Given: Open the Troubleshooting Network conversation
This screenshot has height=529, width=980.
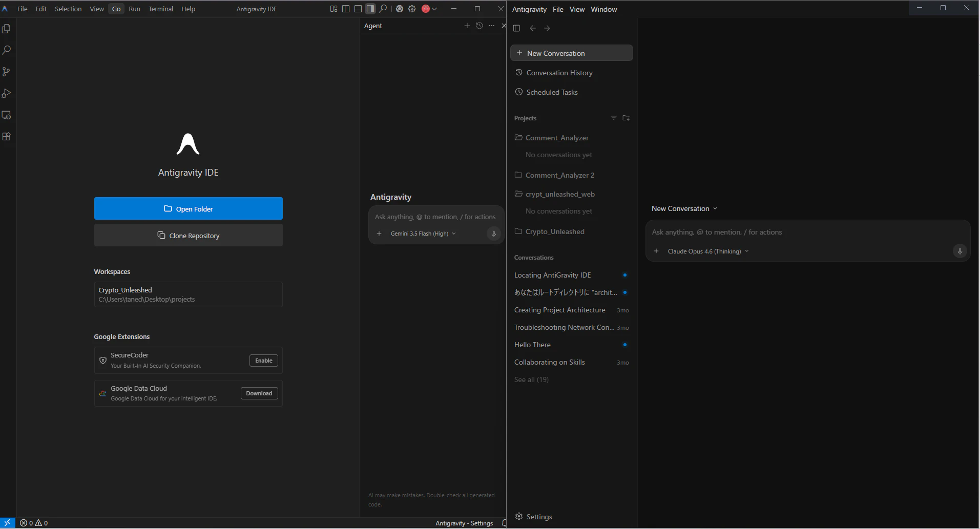Looking at the screenshot, I should [572, 327].
